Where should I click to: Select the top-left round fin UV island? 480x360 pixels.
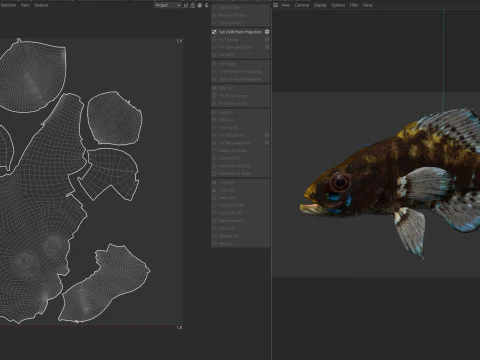point(32,77)
